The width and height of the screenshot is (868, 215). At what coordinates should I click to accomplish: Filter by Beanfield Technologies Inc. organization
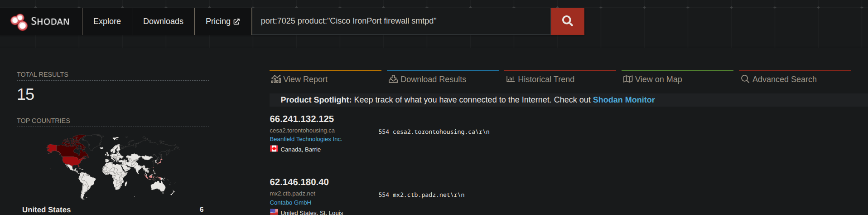[x=306, y=139]
